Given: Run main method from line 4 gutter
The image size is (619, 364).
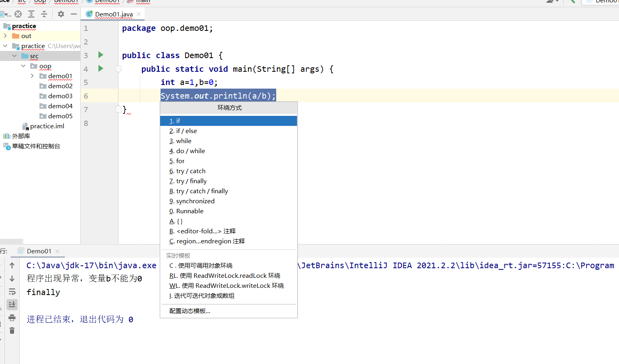Looking at the screenshot, I should click(101, 69).
